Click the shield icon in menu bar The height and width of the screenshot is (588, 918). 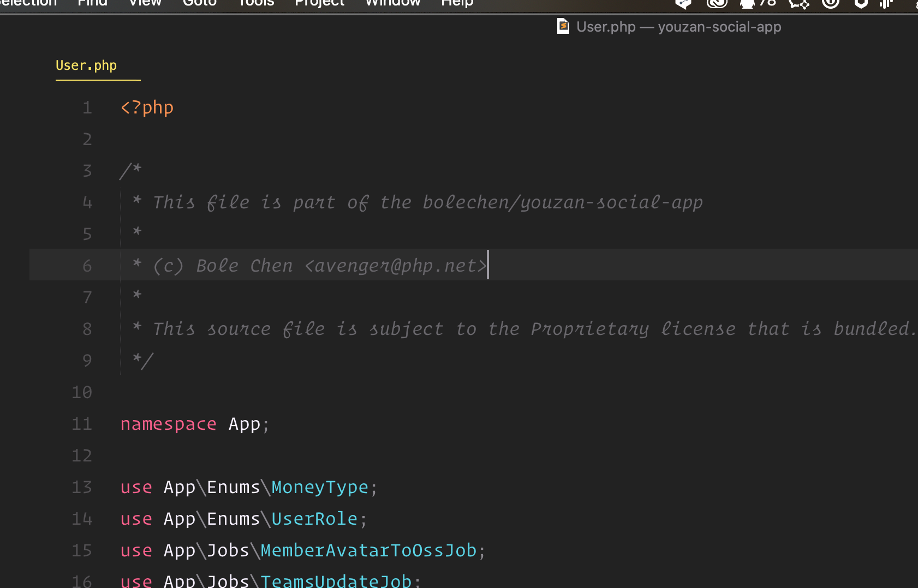click(x=861, y=3)
